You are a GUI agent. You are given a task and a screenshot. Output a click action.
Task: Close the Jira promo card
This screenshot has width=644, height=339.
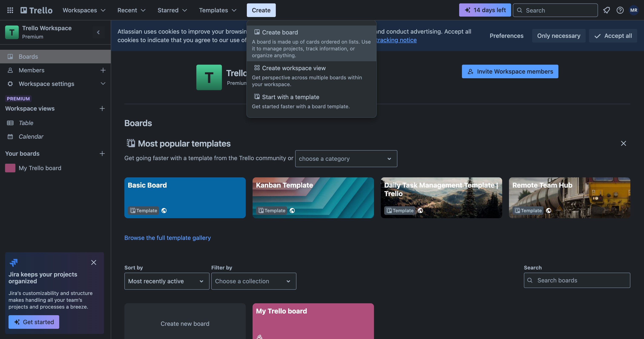(93, 262)
